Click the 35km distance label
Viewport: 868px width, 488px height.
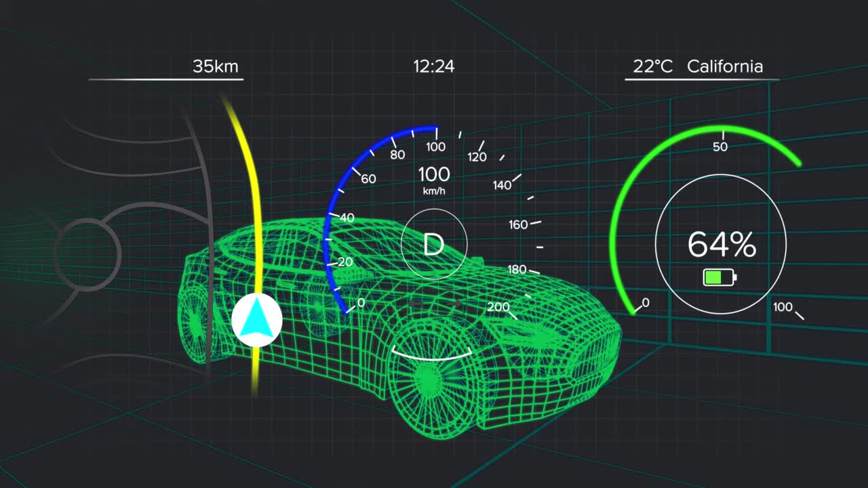point(215,66)
